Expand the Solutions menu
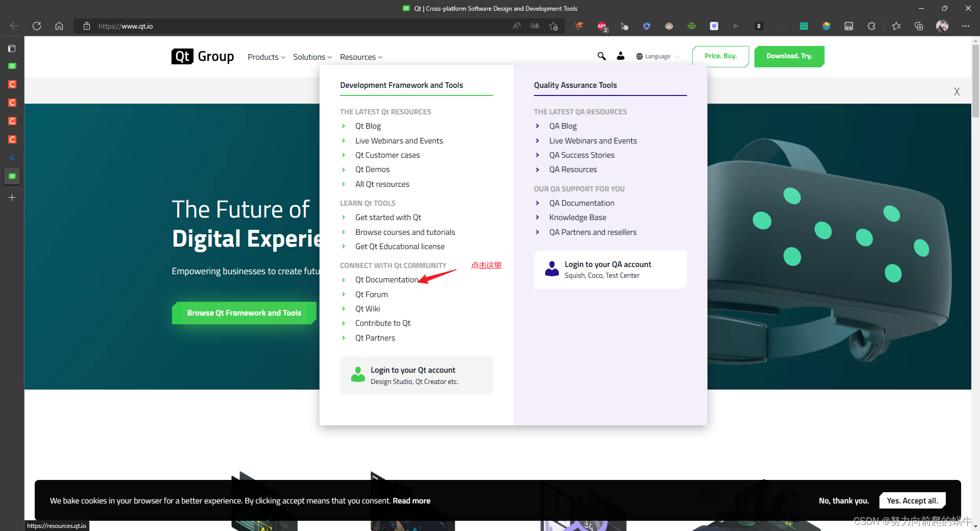980x531 pixels. [x=312, y=57]
